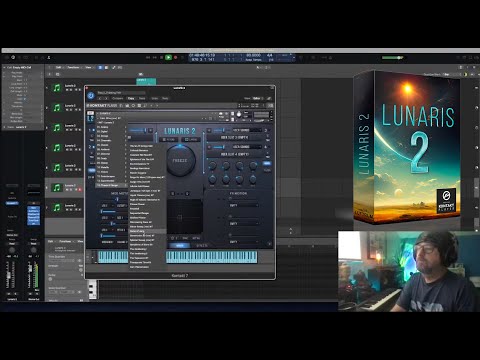Toggle the plugin power button
Viewport: 480px width, 360px height.
pyautogui.click(x=91, y=96)
